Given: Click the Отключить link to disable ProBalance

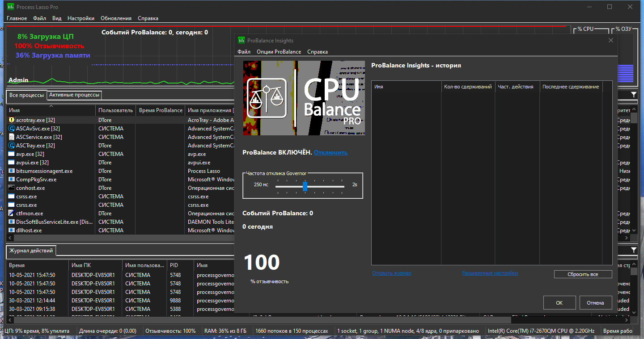Looking at the screenshot, I should click(x=330, y=152).
